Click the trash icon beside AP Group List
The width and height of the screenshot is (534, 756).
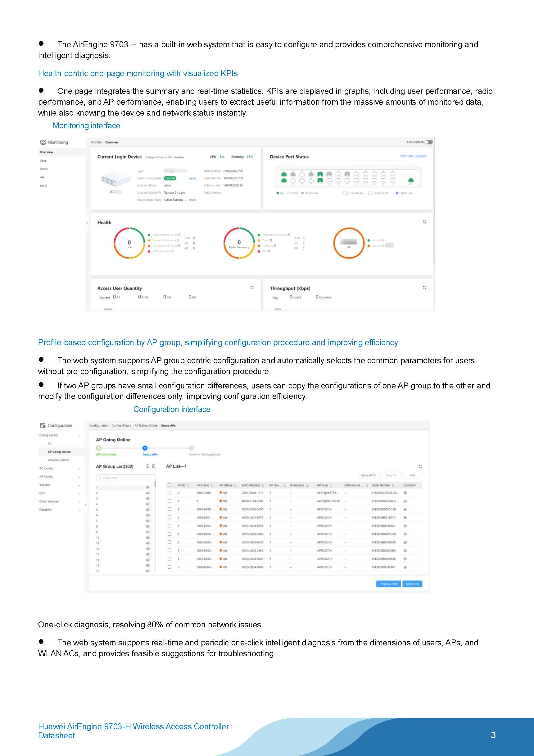coord(154,466)
